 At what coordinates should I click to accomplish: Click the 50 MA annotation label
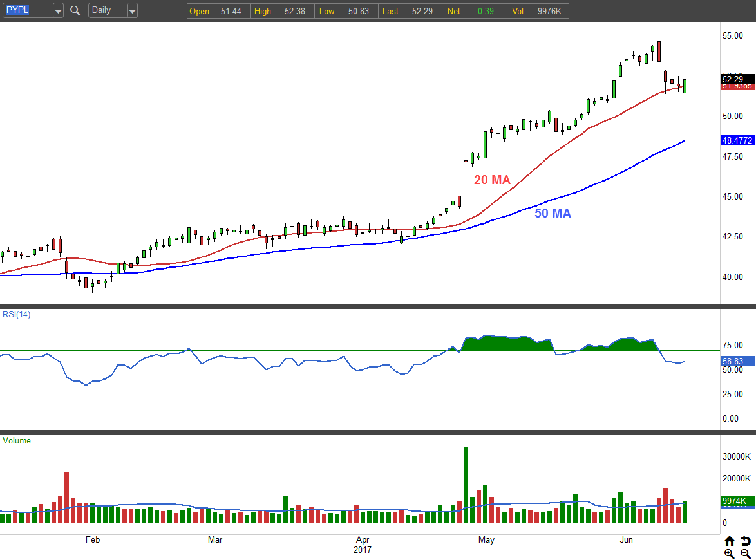pyautogui.click(x=553, y=214)
